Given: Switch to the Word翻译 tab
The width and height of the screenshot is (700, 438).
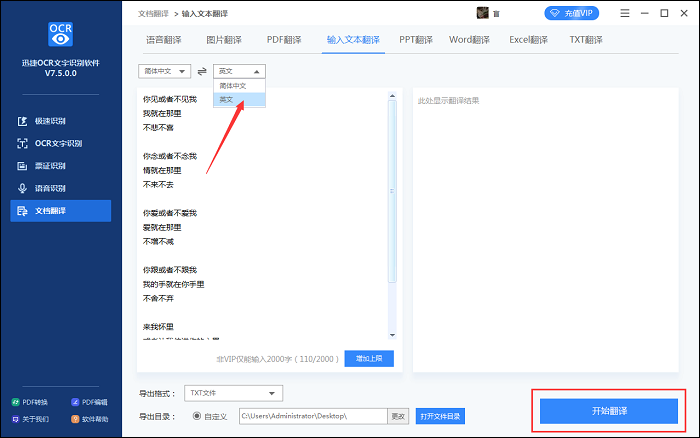Looking at the screenshot, I should (469, 40).
